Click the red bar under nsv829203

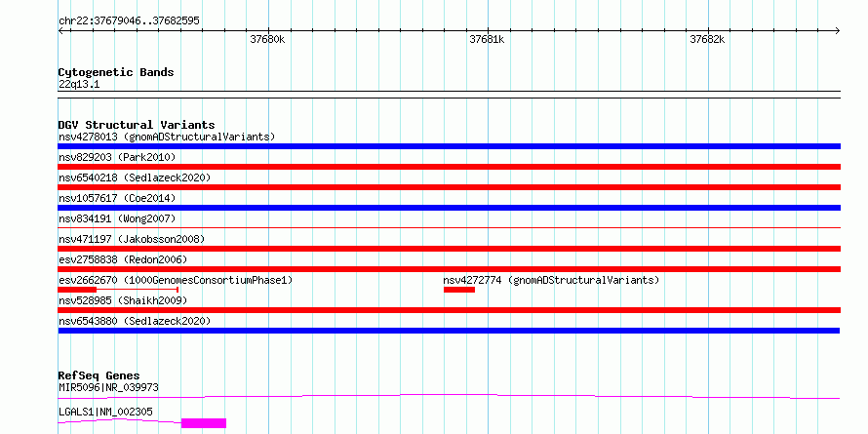tap(449, 167)
